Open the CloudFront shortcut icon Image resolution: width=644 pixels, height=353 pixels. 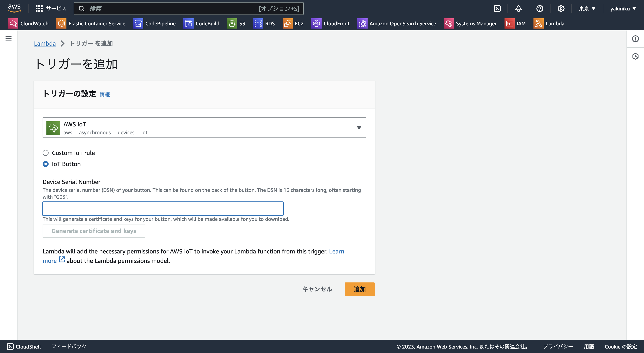click(x=316, y=23)
